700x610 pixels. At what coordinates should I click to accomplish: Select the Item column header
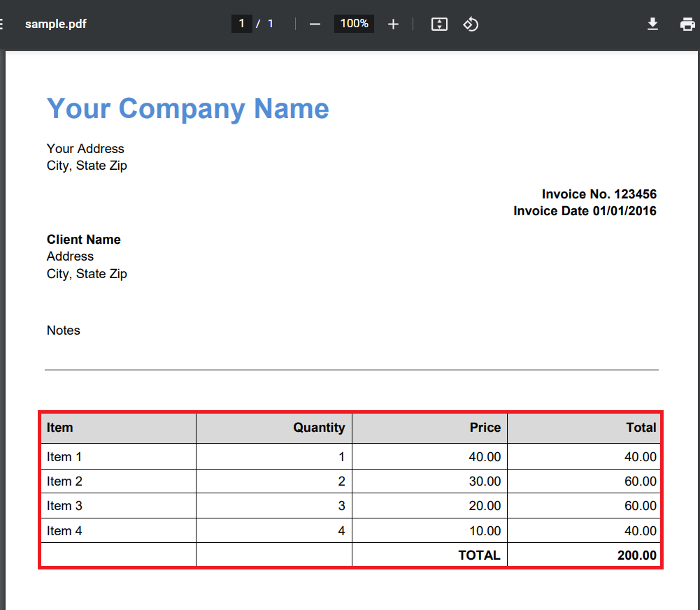tap(118, 428)
